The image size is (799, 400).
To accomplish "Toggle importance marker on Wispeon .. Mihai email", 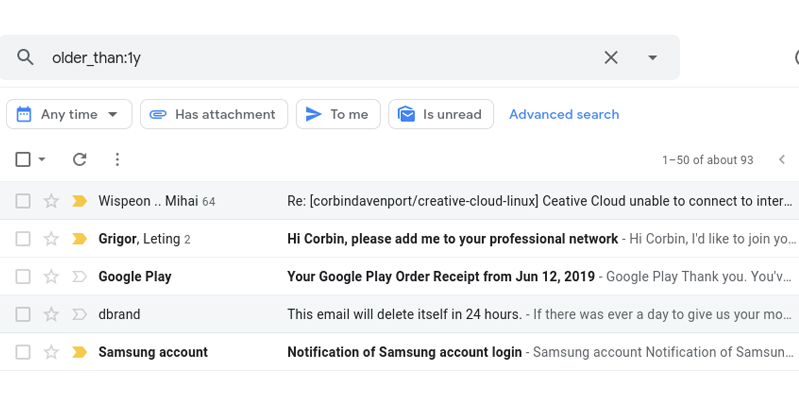I will pos(79,201).
